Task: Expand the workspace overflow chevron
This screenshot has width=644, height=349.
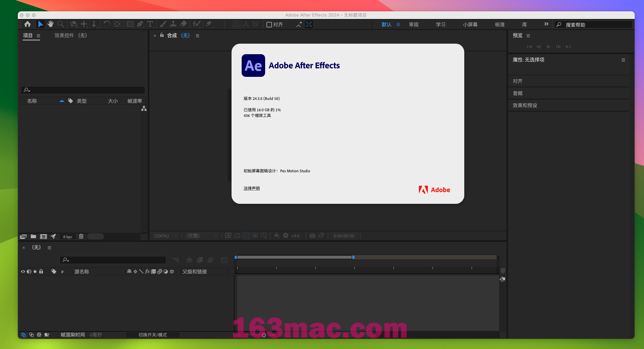Action: (x=546, y=24)
